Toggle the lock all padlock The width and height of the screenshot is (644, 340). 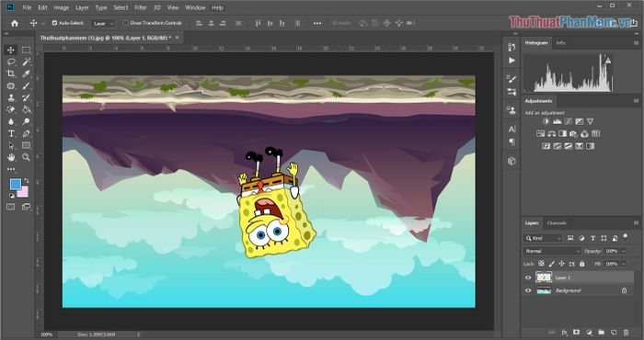(x=581, y=264)
